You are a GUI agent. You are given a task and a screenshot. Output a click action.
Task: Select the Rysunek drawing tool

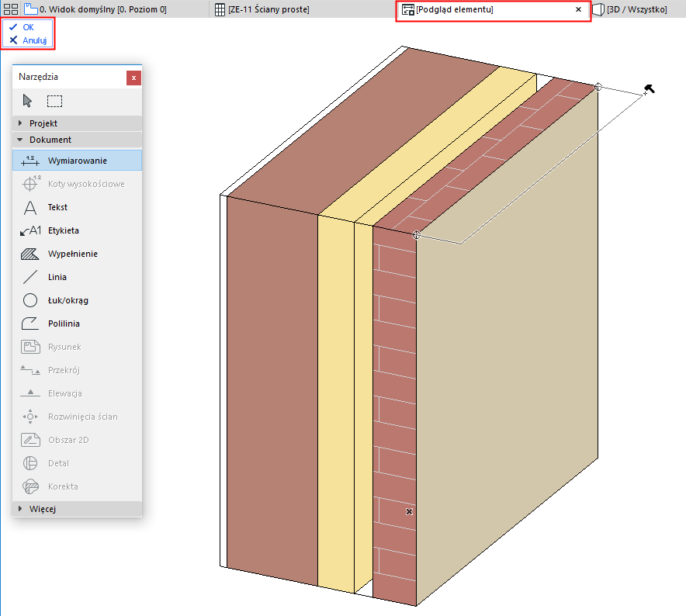pyautogui.click(x=78, y=347)
